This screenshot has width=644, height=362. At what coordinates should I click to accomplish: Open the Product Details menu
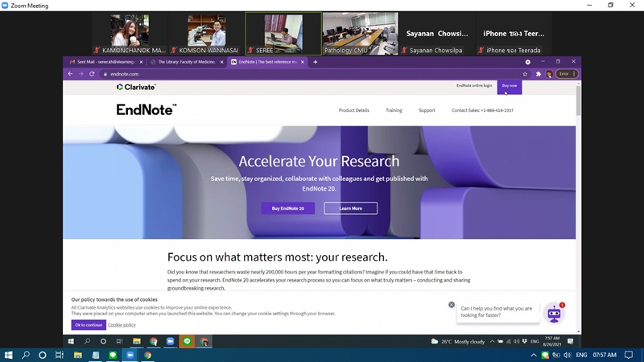tap(353, 110)
